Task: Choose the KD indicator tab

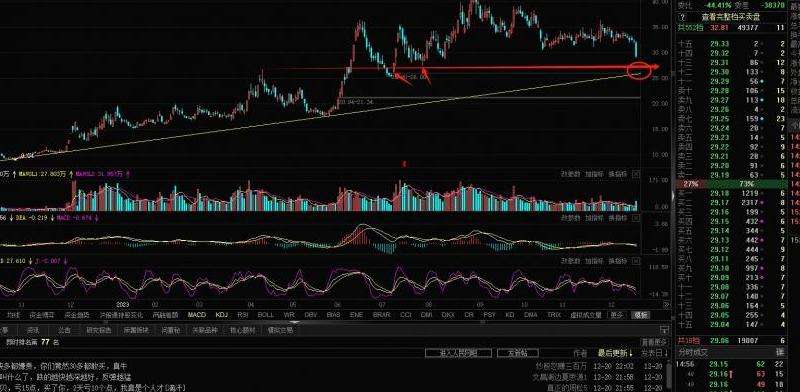Action: [x=510, y=315]
